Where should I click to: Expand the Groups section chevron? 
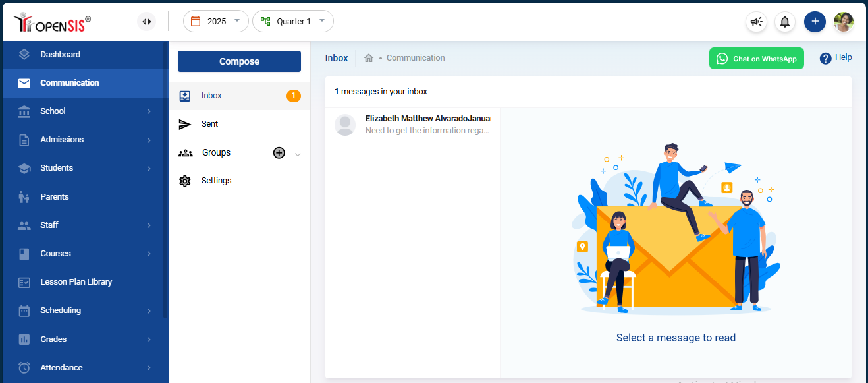[298, 153]
